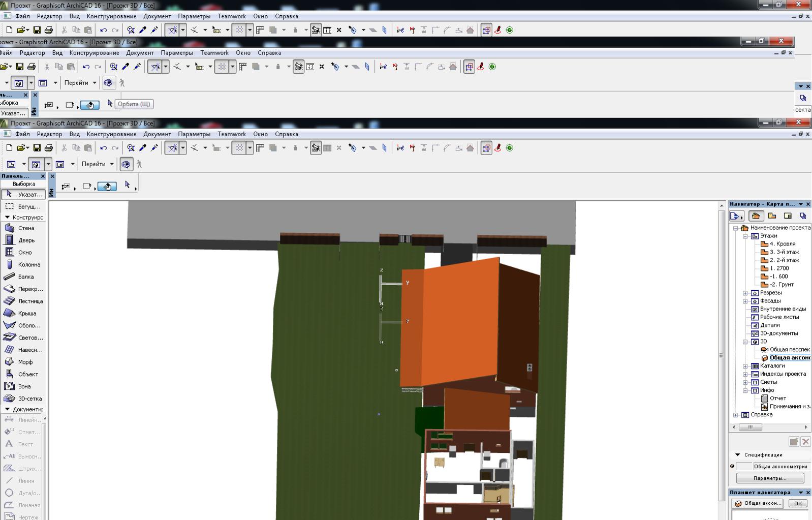Select the Светов… (Skylight) tool
The image size is (812, 520).
click(23, 338)
